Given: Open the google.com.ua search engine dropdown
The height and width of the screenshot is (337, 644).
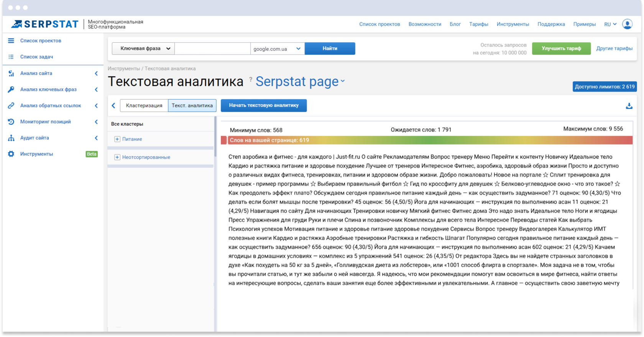Looking at the screenshot, I should pos(278,48).
